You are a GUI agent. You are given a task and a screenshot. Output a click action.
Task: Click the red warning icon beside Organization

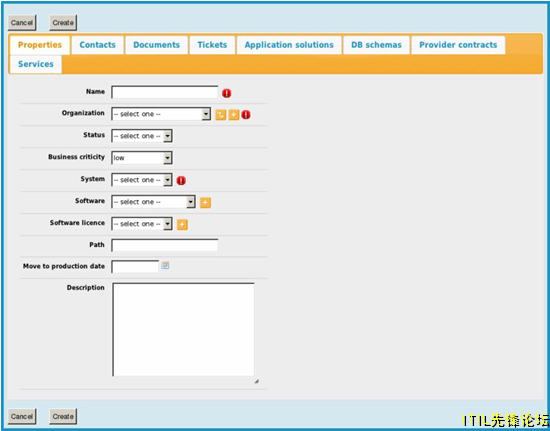click(x=246, y=115)
